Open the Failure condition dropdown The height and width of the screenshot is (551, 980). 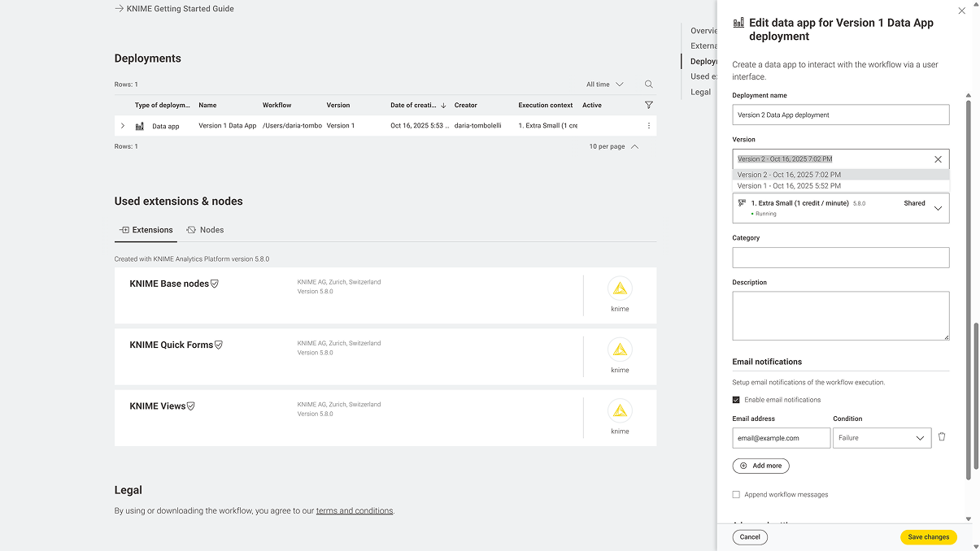882,438
